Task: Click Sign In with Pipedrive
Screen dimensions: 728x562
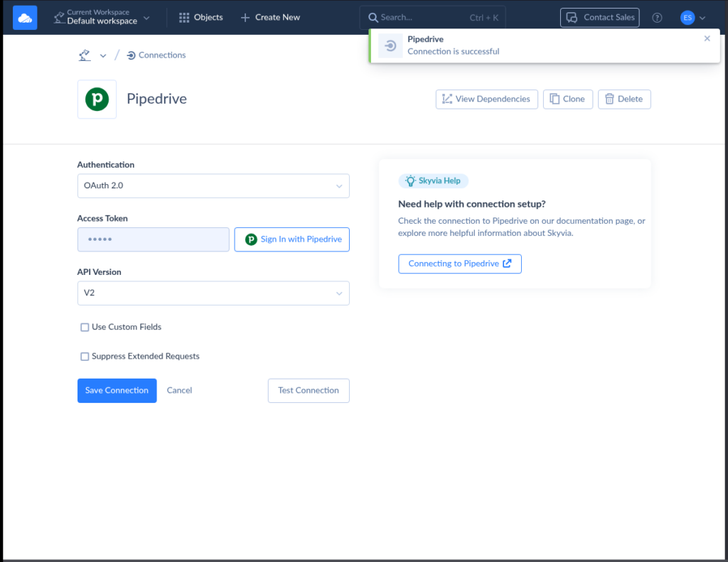Action: tap(292, 239)
